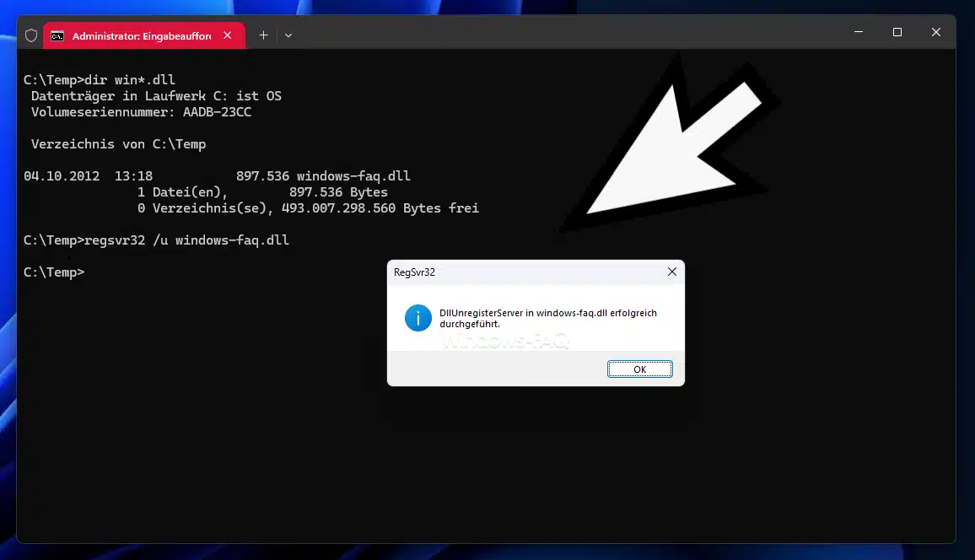Click the 'Volumeseriennummer: AADB-23CC' line
Screen dimensions: 975x560
pyautogui.click(x=141, y=112)
